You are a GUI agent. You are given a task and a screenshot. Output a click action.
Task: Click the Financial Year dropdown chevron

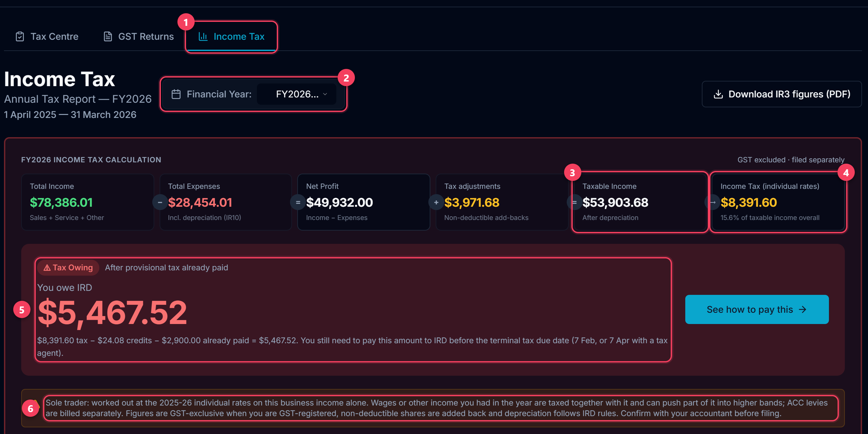tap(325, 94)
